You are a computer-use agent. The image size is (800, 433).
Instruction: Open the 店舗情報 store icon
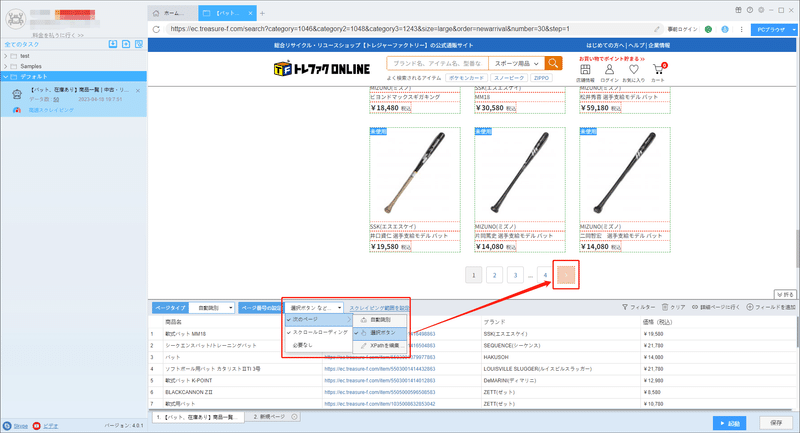pyautogui.click(x=585, y=69)
